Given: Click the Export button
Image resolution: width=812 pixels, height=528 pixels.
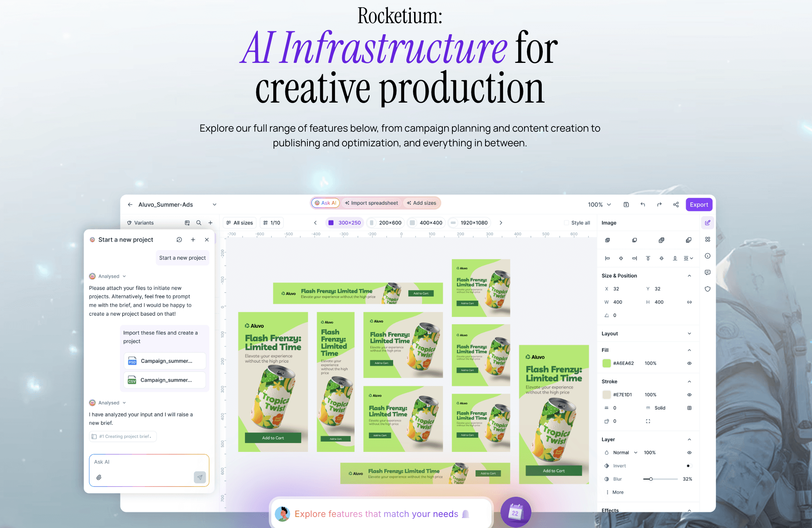Looking at the screenshot, I should point(699,204).
